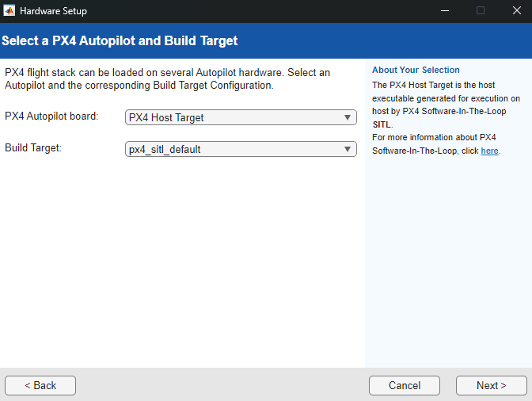This screenshot has height=401, width=532.
Task: Close the Hardware Setup window
Action: [x=517, y=11]
